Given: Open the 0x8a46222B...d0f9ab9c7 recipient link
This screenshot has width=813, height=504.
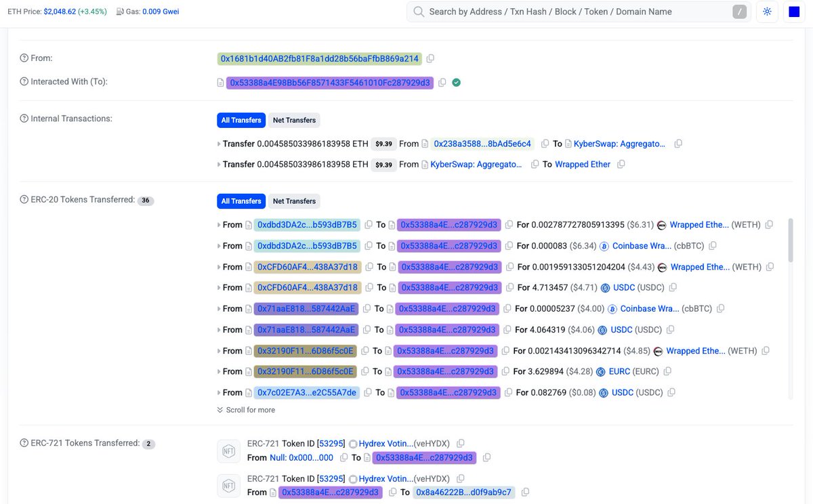Looking at the screenshot, I should [464, 492].
